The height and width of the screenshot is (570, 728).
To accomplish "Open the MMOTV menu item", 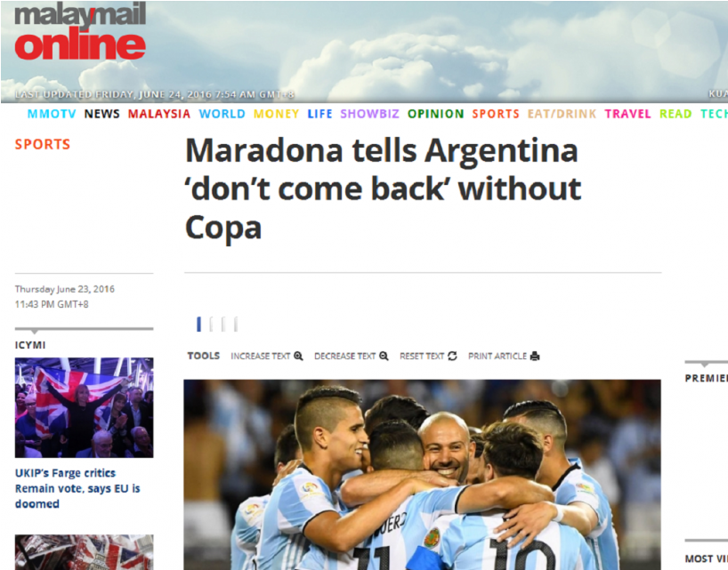I will [x=52, y=114].
